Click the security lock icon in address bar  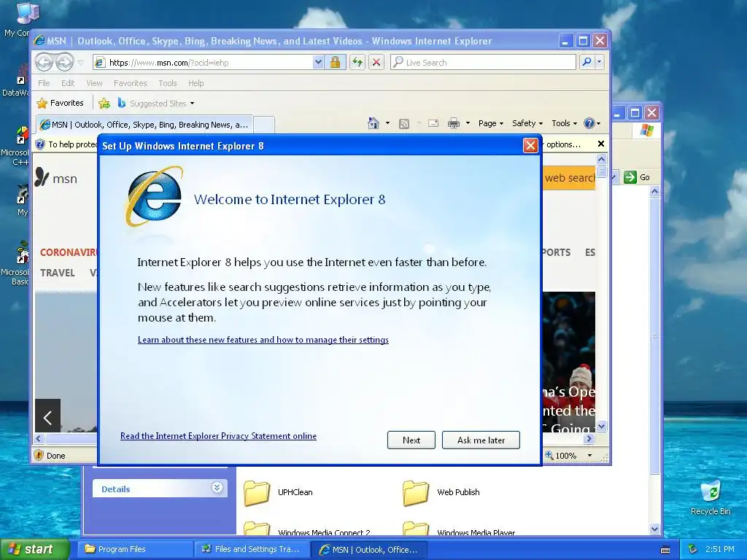pos(335,63)
